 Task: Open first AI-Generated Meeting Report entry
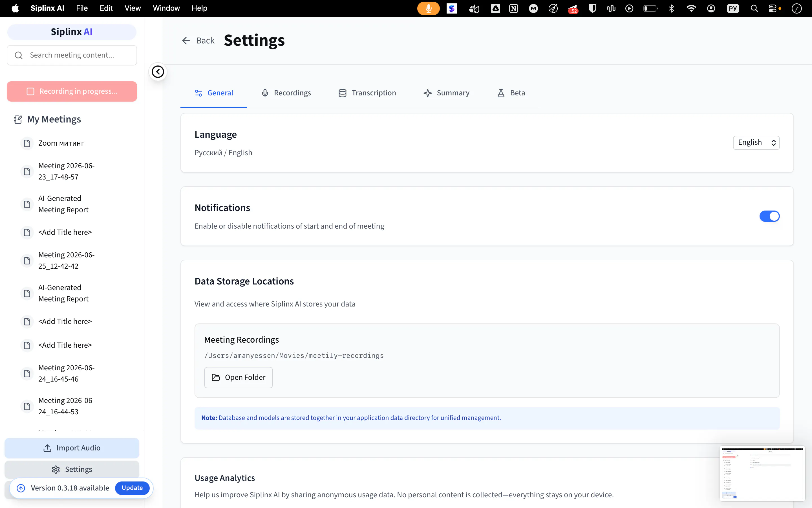tap(63, 204)
